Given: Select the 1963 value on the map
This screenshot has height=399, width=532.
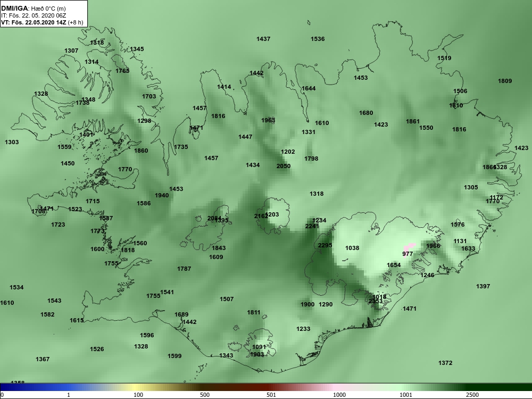Looking at the screenshot, I should [x=268, y=120].
